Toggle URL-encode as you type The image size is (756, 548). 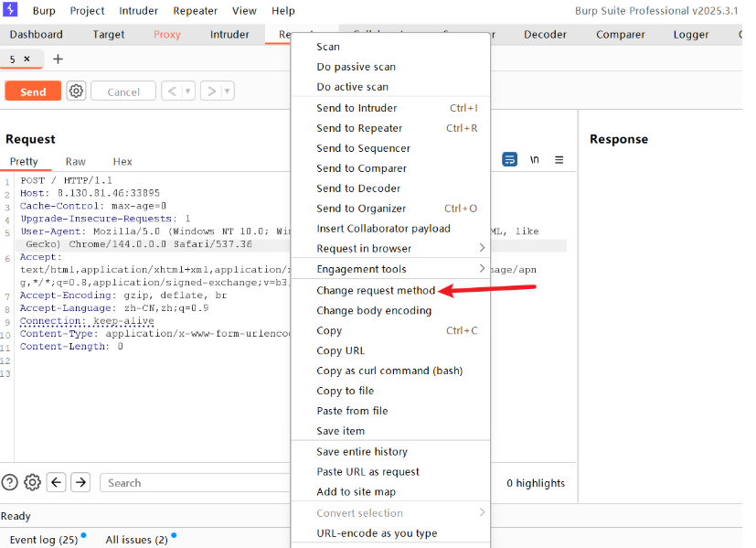pos(390,533)
